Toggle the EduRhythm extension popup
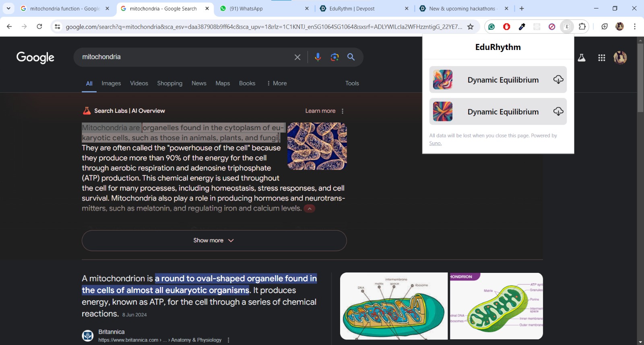Screen dimensions: 644x345 click(x=567, y=27)
